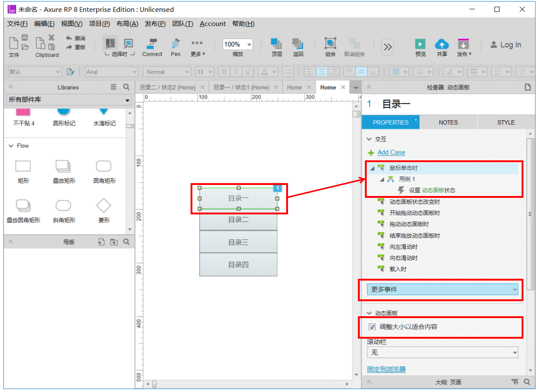Open the zoom 100% combo box
Viewport: 540px width, 392px height.
pyautogui.click(x=238, y=44)
